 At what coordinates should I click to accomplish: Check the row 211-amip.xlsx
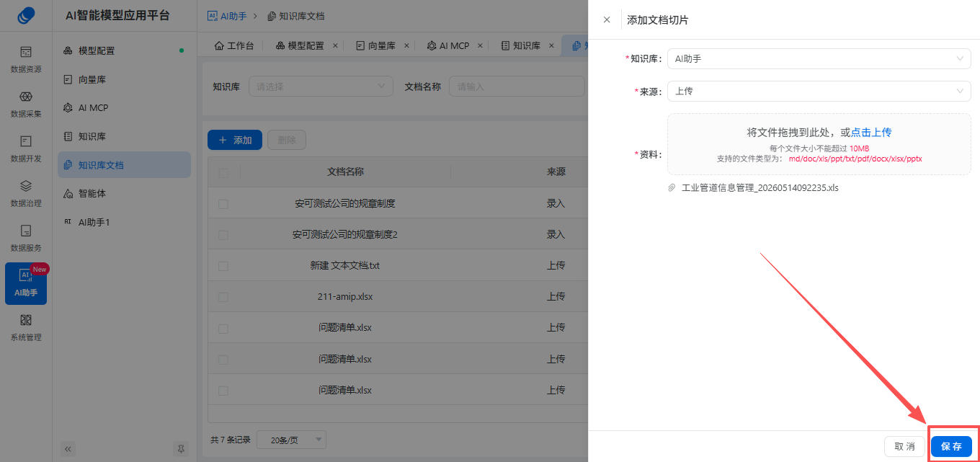tap(223, 297)
